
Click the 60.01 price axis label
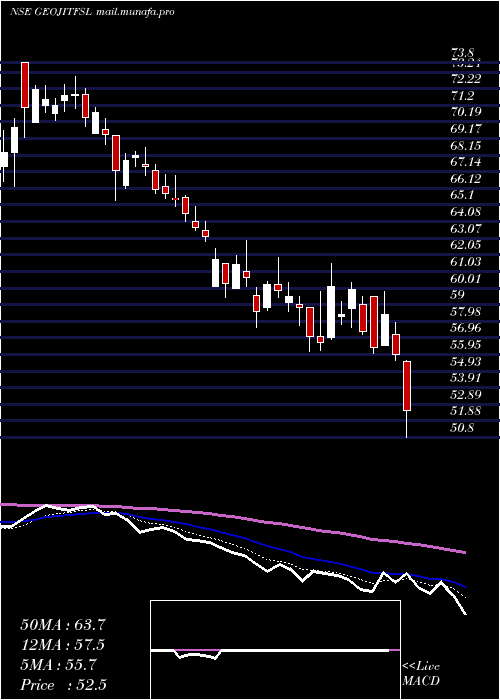pyautogui.click(x=466, y=279)
